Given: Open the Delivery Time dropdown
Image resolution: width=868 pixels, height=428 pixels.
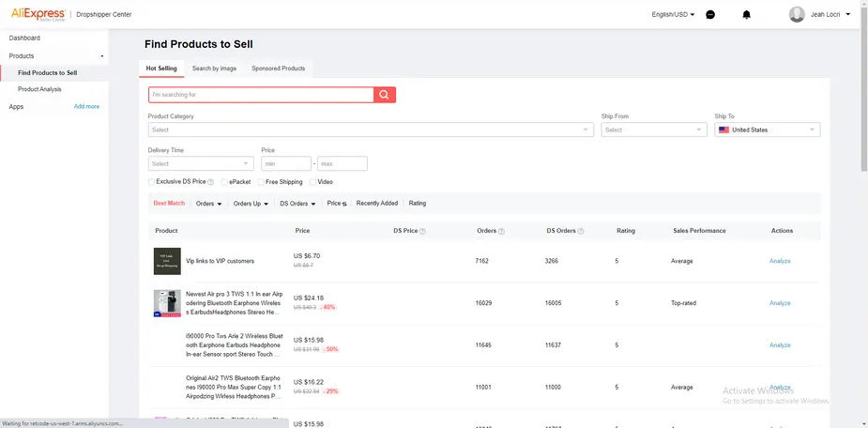Looking at the screenshot, I should pos(201,163).
